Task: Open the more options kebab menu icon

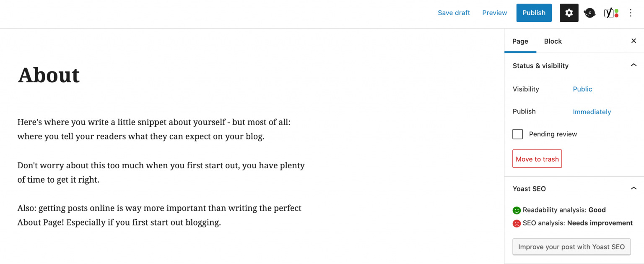Action: pos(631,13)
